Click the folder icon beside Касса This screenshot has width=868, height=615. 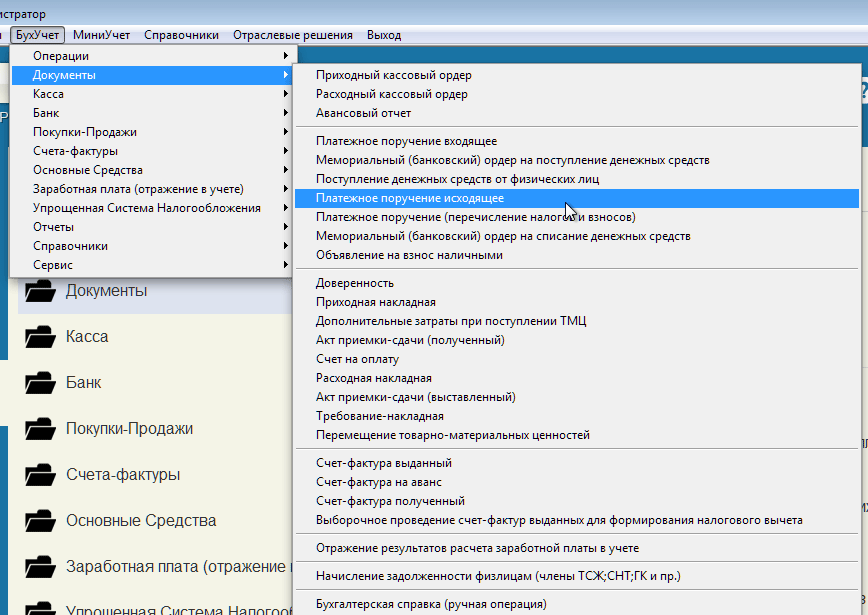pyautogui.click(x=40, y=337)
